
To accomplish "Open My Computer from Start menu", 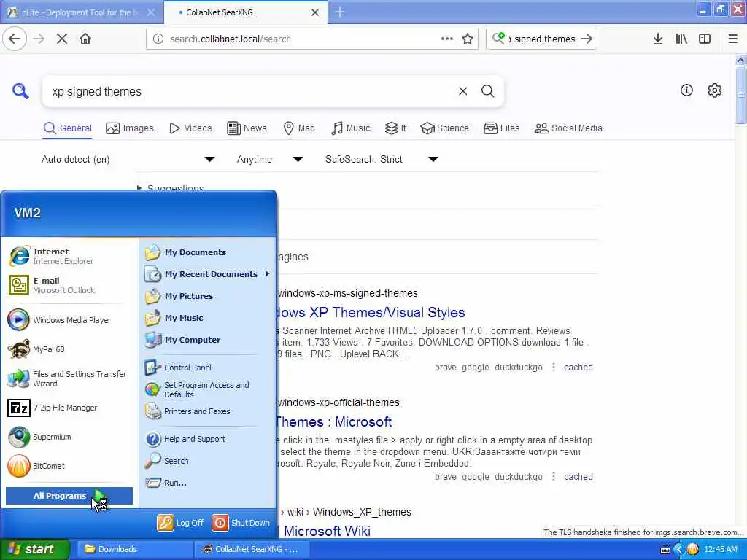I will pyautogui.click(x=208, y=340).
